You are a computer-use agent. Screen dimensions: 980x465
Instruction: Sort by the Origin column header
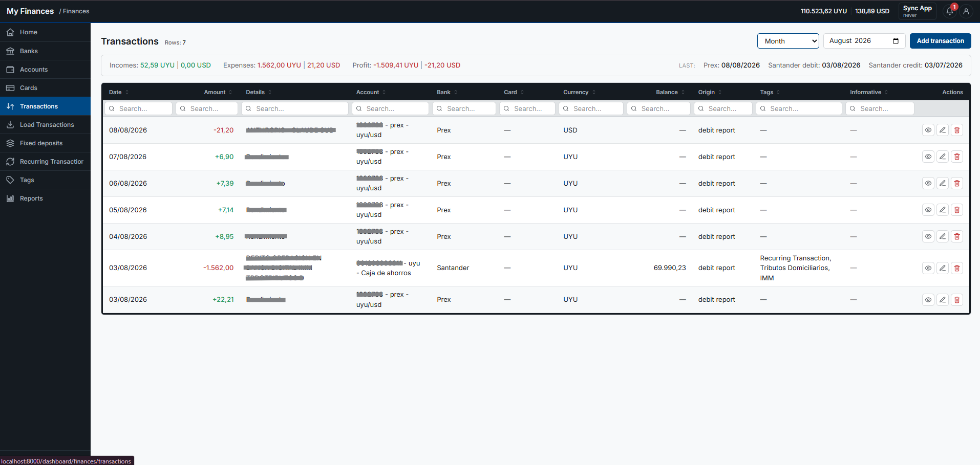coord(710,92)
